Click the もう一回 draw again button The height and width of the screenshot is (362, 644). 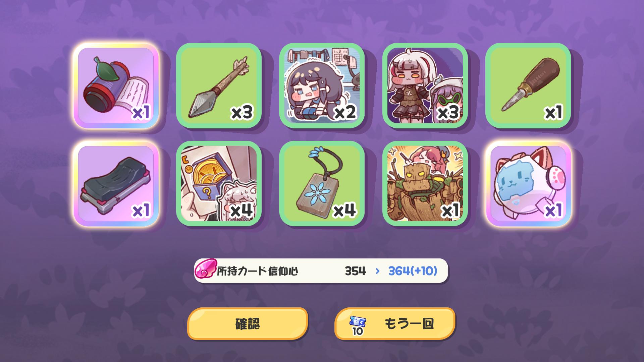395,324
